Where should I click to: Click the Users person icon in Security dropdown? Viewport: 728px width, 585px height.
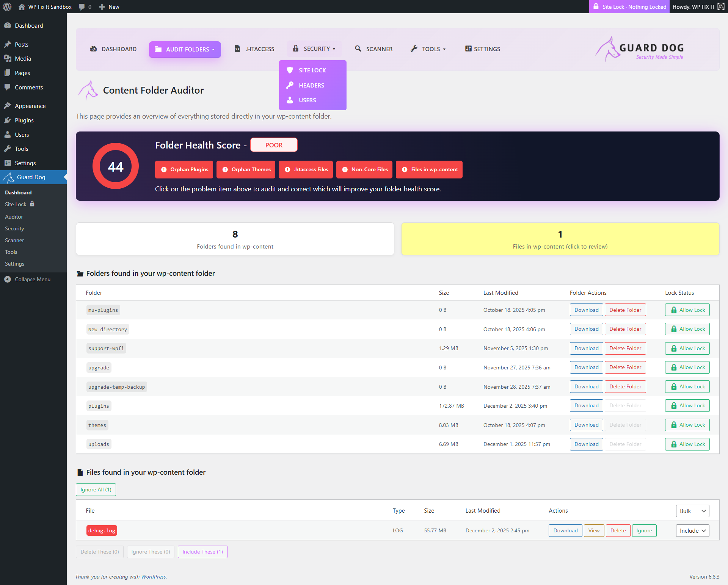290,100
